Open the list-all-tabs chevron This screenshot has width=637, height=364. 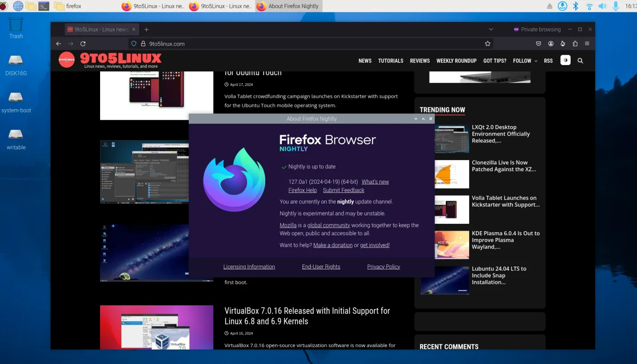pos(490,29)
